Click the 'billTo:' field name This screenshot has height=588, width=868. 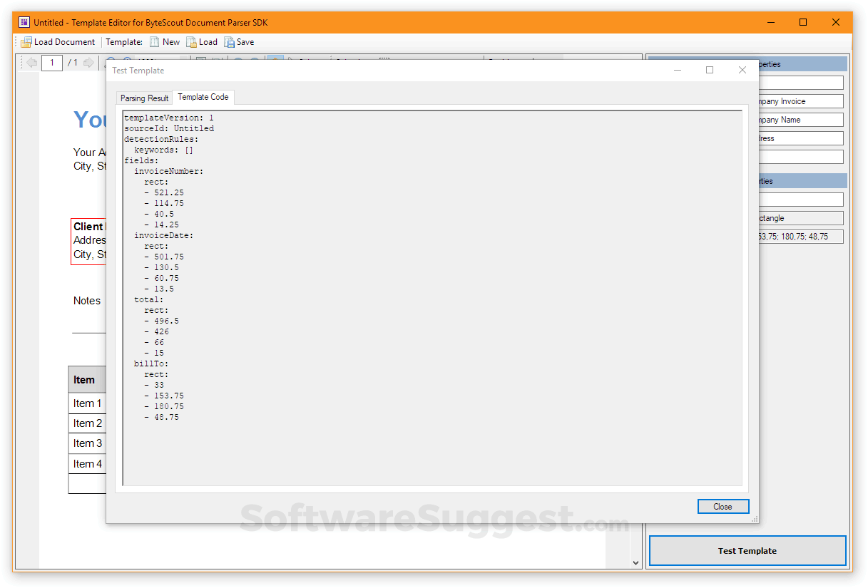pos(151,363)
